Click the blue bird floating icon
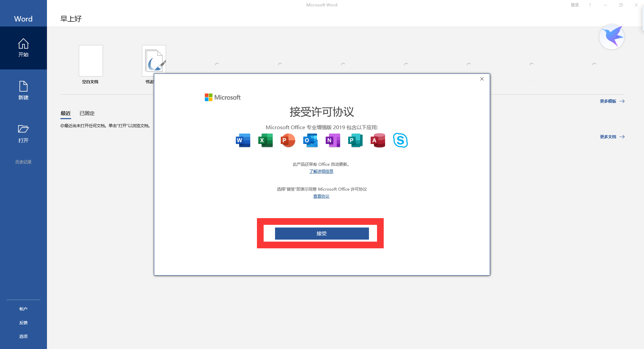Image resolution: width=644 pixels, height=349 pixels. (612, 37)
